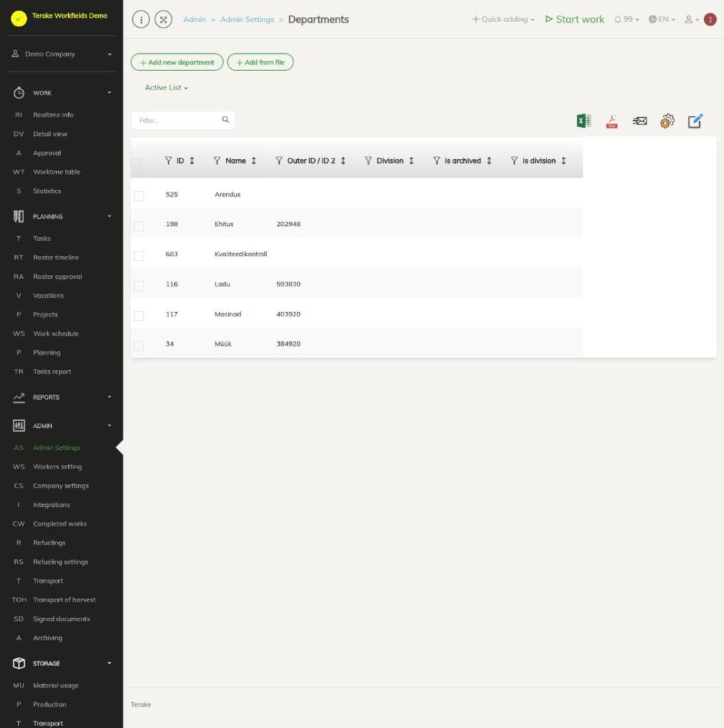Sort the Is division column
Screen dimensions: 724x728
click(563, 161)
